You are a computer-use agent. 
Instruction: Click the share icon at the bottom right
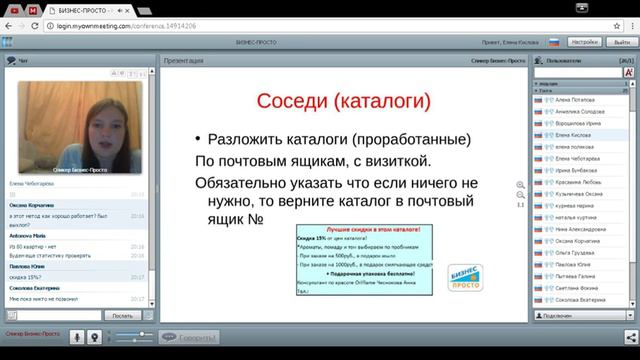pyautogui.click(x=631, y=337)
